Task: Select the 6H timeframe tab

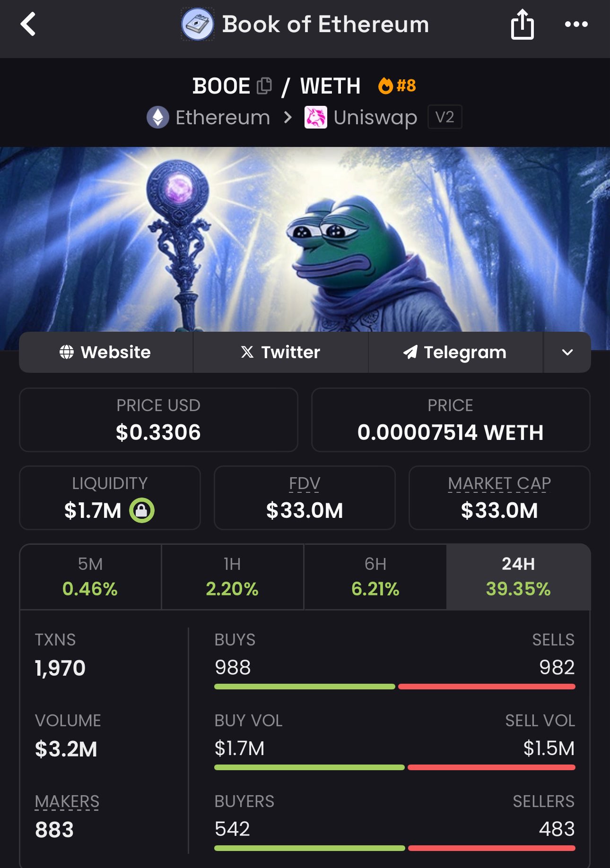Action: point(375,577)
